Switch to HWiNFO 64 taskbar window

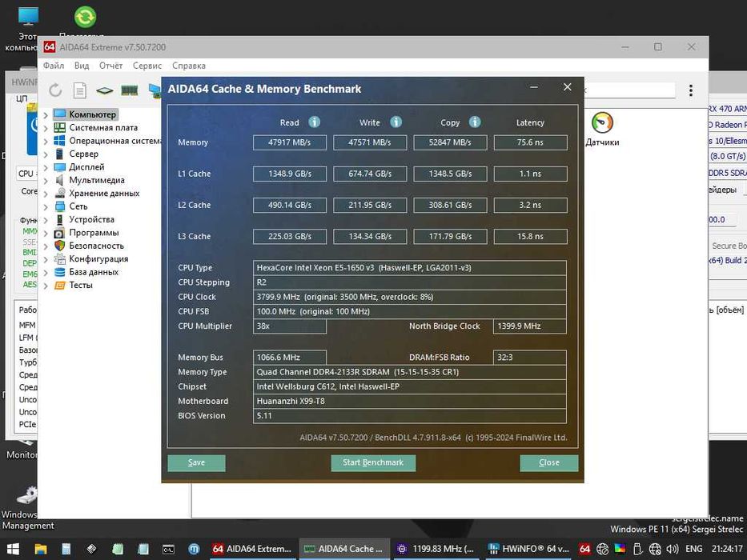(528, 549)
